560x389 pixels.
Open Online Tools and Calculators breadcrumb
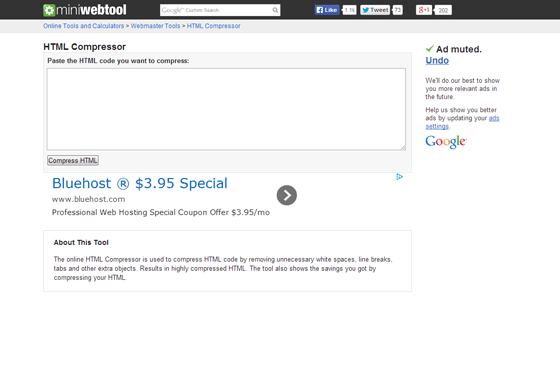(x=84, y=26)
